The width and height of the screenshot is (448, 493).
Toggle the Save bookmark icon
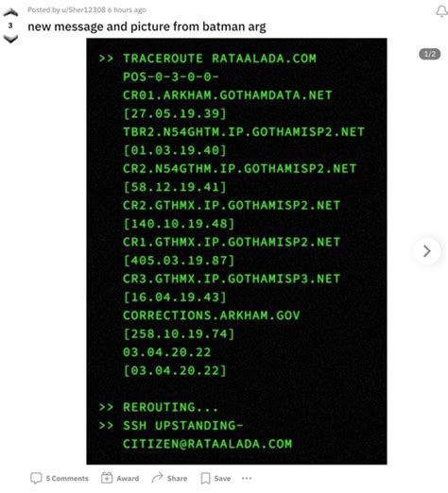pos(205,478)
